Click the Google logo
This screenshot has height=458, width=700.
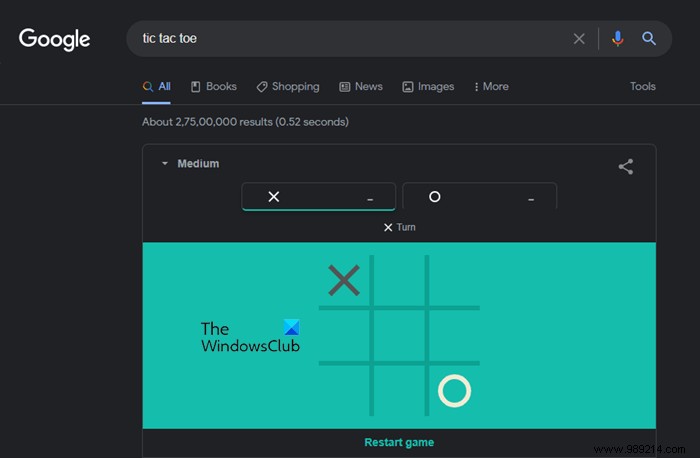(54, 40)
